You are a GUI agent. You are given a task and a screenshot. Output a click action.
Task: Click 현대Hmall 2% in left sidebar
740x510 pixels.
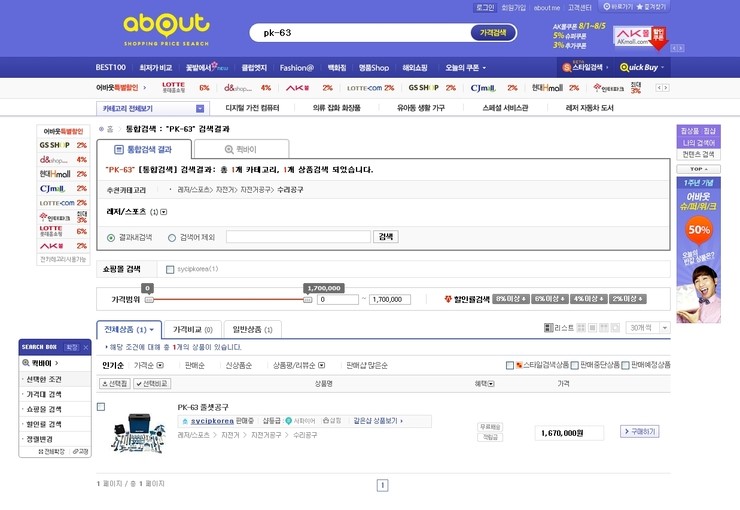(63, 174)
